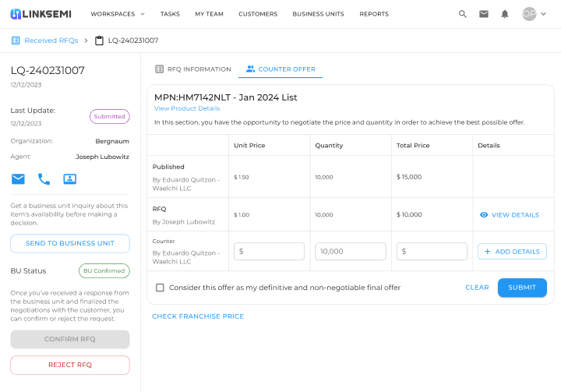561x392 pixels.
Task: Click the Reject RFQ button
Action: 70,365
